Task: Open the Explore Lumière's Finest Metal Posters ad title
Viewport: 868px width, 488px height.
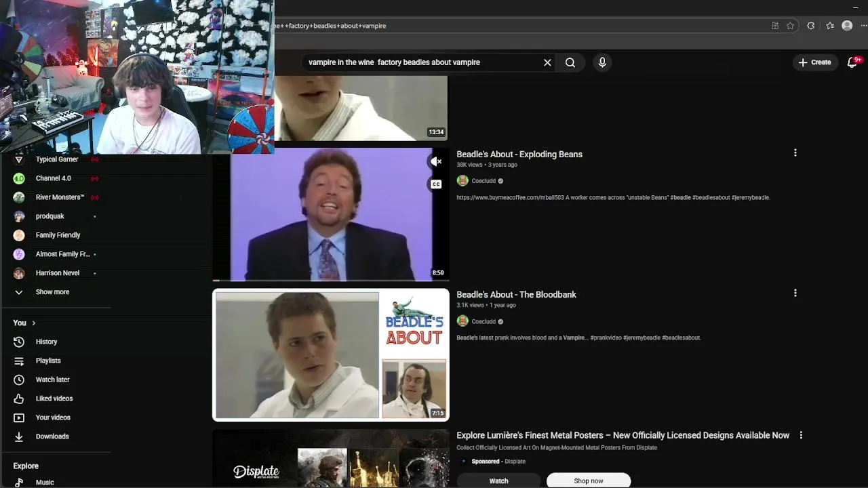Action: 623,435
